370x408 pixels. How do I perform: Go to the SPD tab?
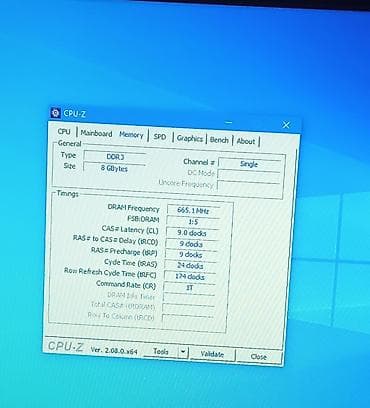tap(160, 137)
